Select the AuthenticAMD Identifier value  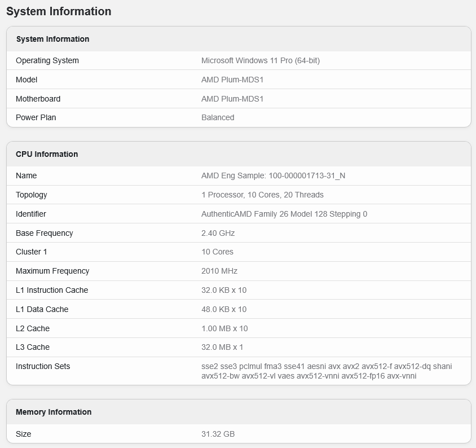(284, 214)
